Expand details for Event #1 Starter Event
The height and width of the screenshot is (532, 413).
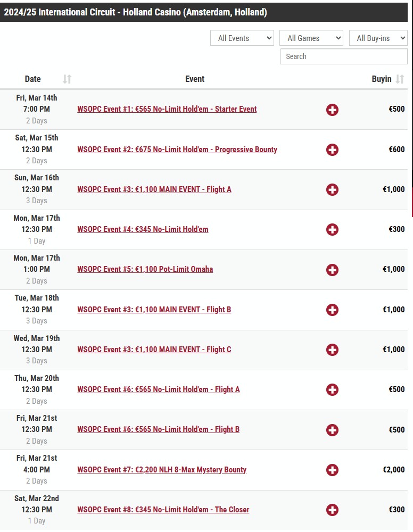332,110
